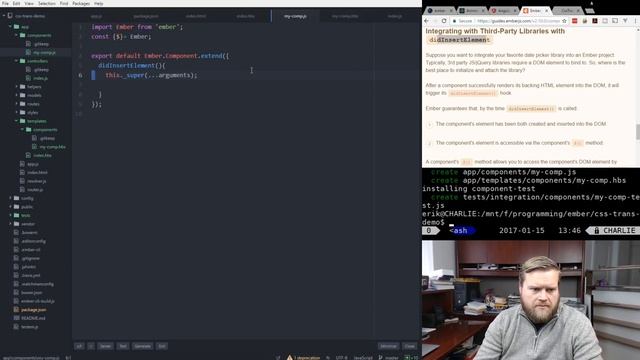Screen dimensions: 640x360
Task: Click UTF-8 encoding in status bar
Action: point(342,358)
